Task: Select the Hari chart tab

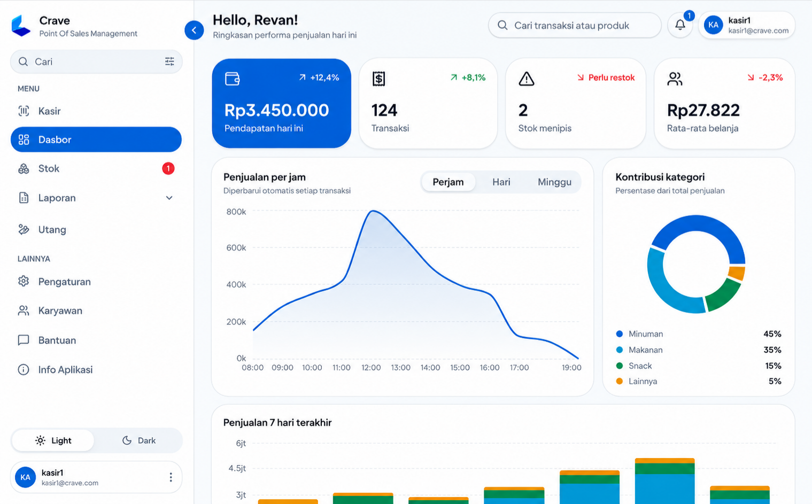Action: pos(501,182)
